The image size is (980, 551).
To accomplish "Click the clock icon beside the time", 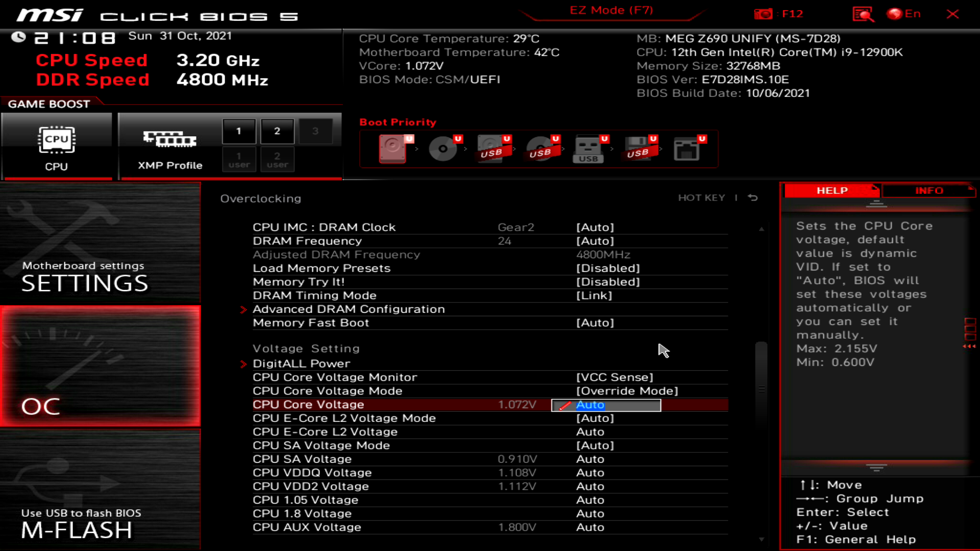I will 19,37.
